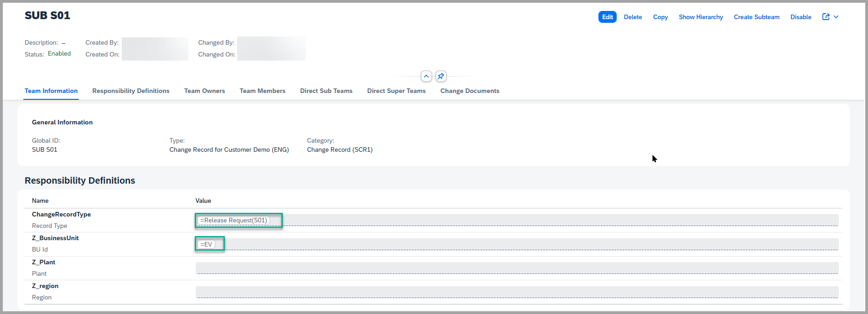Go to the Team Owners tab

coord(204,91)
